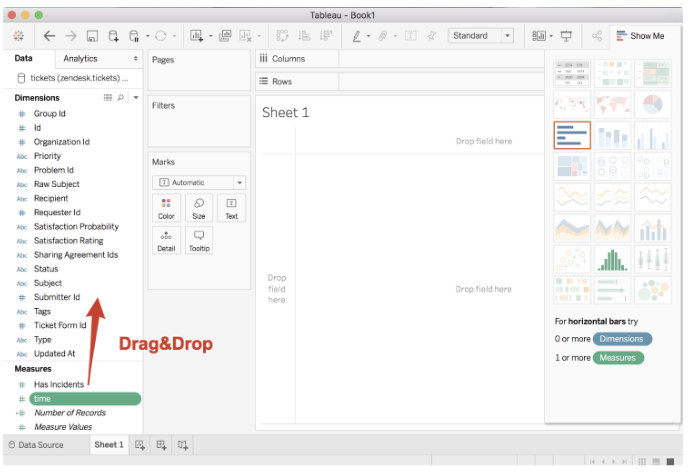The width and height of the screenshot is (690, 472).
Task: Select the horizontal bars chart thumbnail
Action: pyautogui.click(x=572, y=136)
